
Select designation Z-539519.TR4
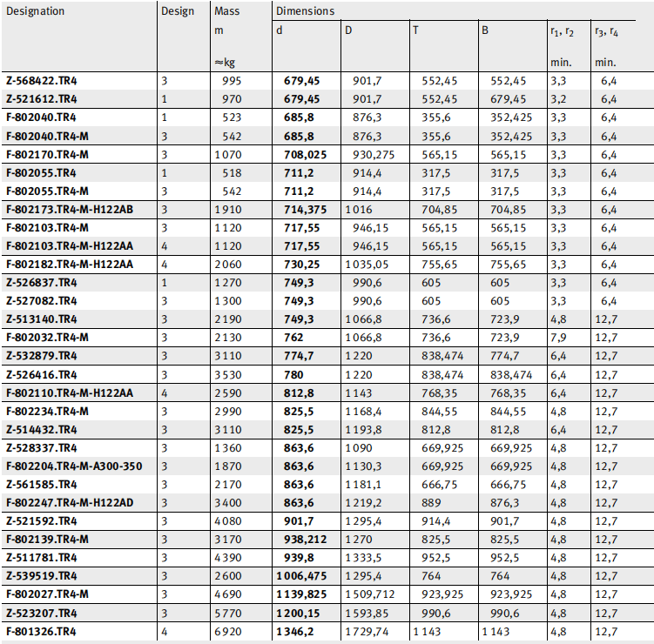point(41,575)
